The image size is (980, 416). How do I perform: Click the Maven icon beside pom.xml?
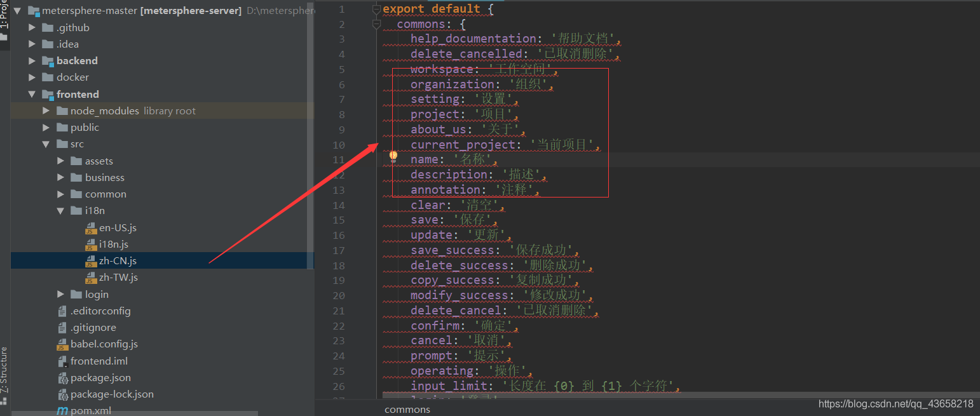click(63, 410)
